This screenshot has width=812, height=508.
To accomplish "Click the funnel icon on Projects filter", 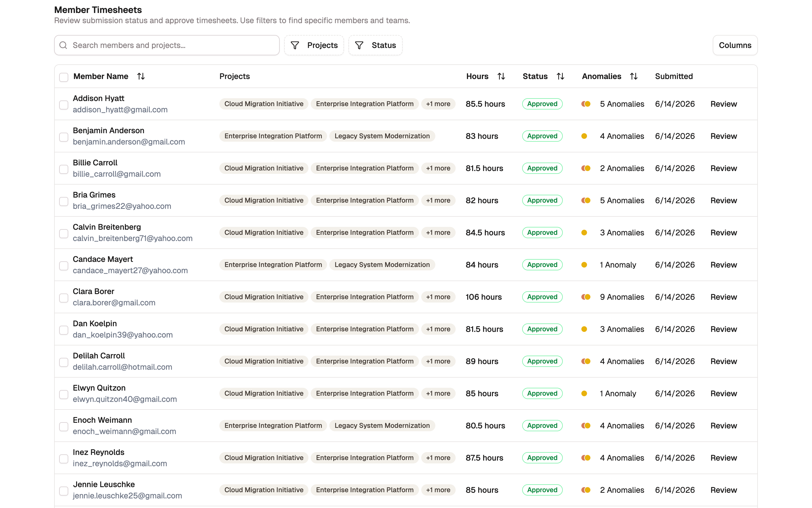I will click(x=295, y=45).
